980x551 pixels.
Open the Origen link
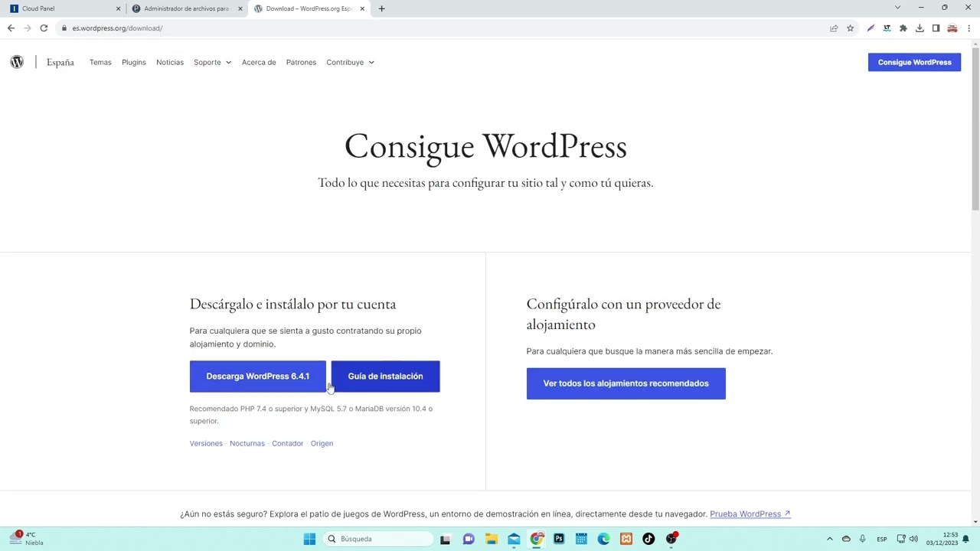(x=322, y=443)
